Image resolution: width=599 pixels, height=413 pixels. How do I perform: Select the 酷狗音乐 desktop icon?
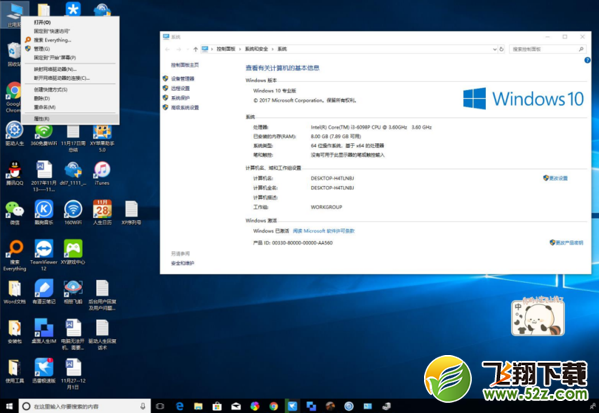click(44, 212)
